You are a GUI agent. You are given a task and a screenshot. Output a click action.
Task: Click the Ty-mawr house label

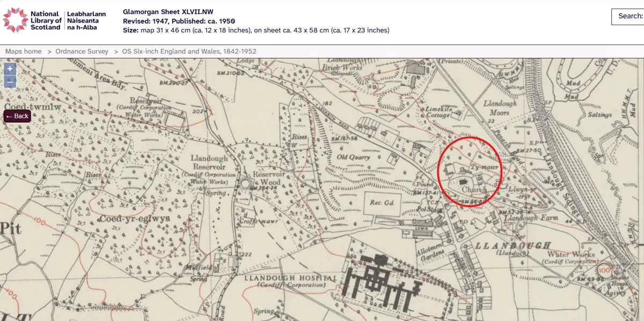point(485,167)
